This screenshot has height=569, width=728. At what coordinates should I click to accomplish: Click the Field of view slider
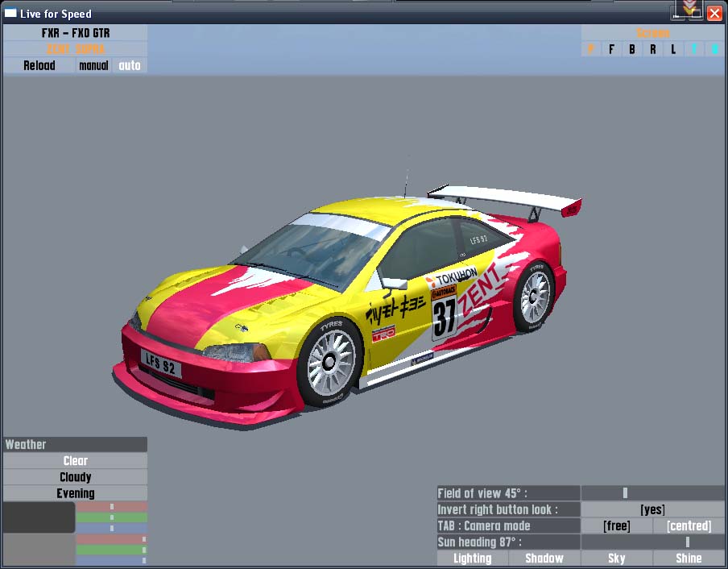click(x=652, y=492)
